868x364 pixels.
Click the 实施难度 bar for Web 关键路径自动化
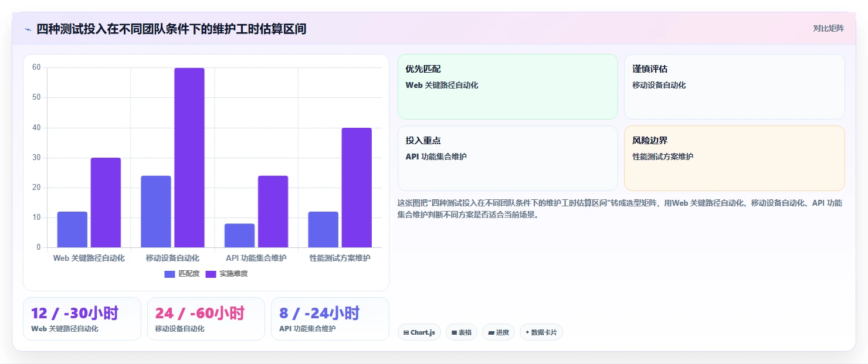106,202
